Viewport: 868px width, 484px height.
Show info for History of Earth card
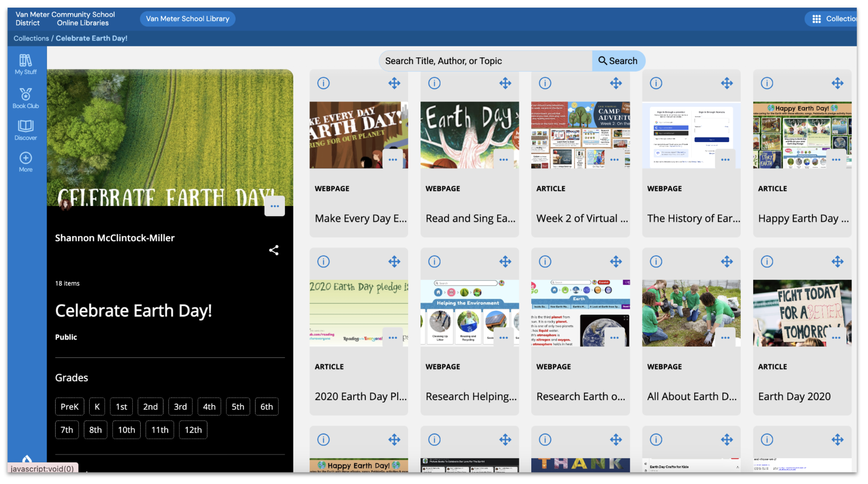click(x=656, y=83)
